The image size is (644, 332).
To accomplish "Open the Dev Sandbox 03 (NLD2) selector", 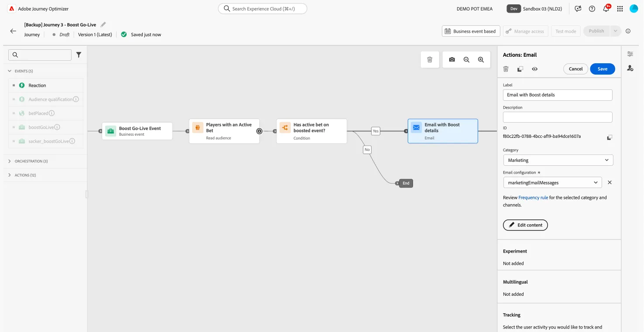I will click(x=534, y=9).
